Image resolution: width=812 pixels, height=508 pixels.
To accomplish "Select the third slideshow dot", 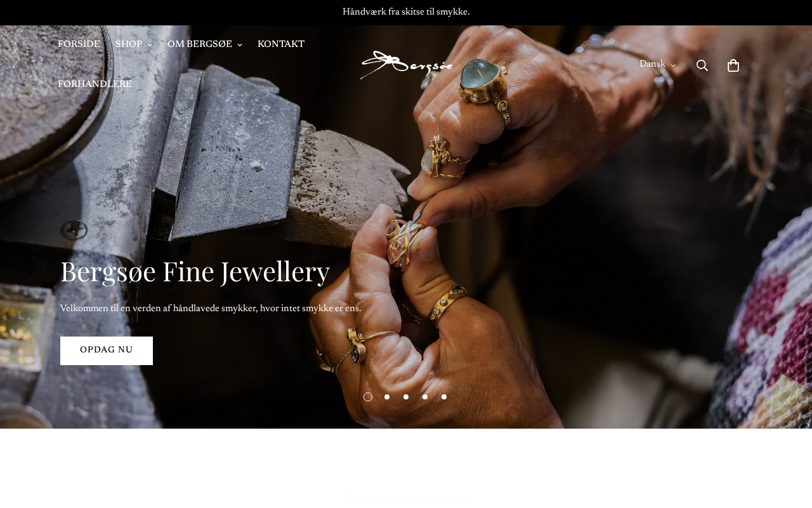I will 406,397.
